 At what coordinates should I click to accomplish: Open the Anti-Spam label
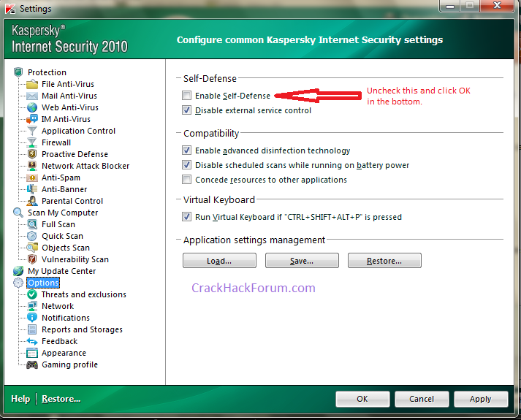61,177
